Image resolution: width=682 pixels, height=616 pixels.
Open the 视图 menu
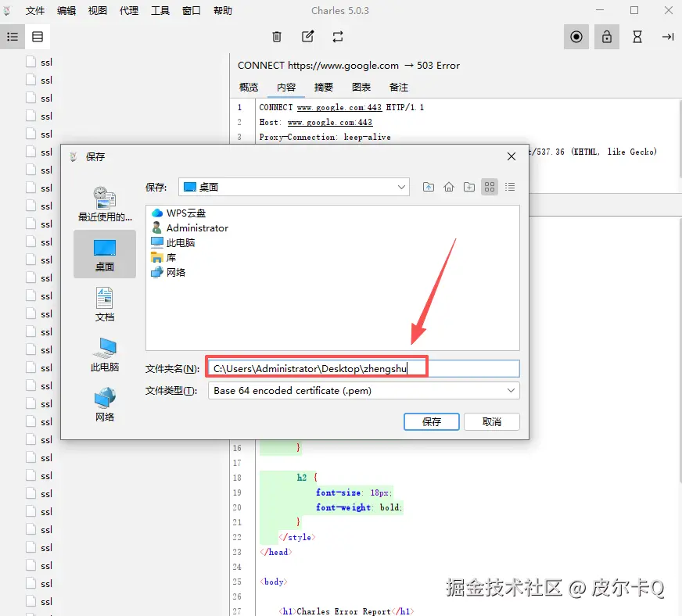[x=98, y=10]
